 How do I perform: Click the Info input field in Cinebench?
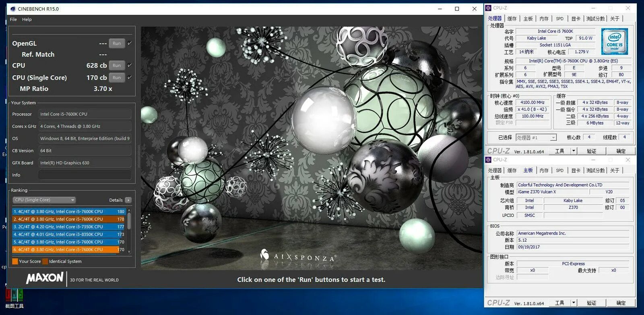pyautogui.click(x=85, y=175)
